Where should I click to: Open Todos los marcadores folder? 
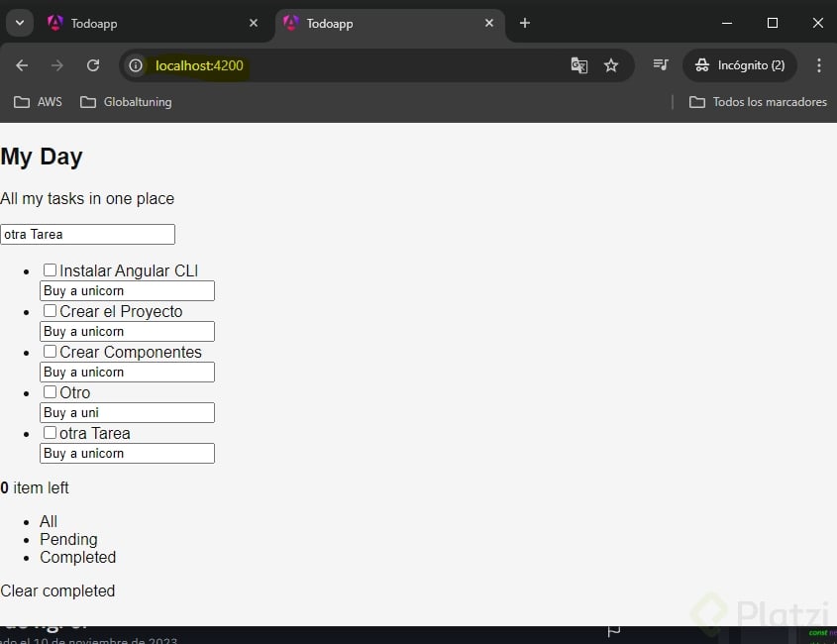click(758, 102)
